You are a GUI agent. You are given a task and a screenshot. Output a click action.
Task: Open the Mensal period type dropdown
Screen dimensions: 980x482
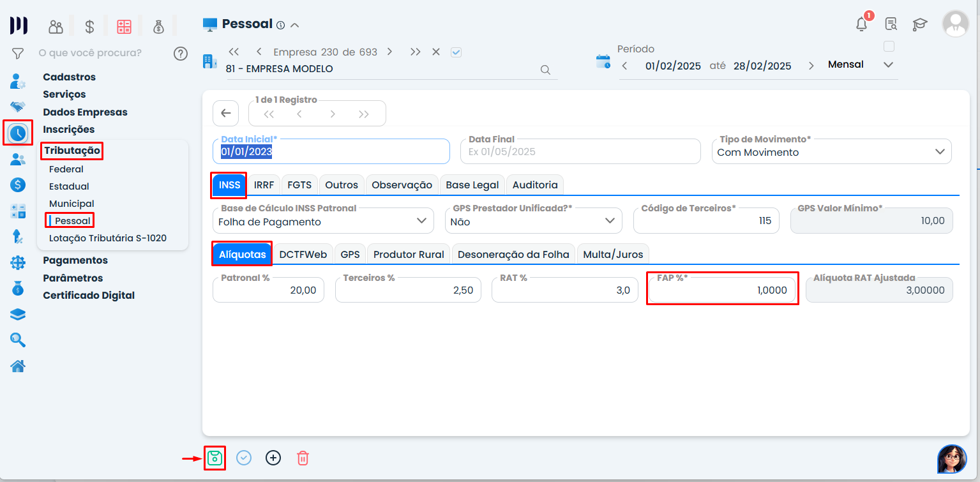(887, 64)
